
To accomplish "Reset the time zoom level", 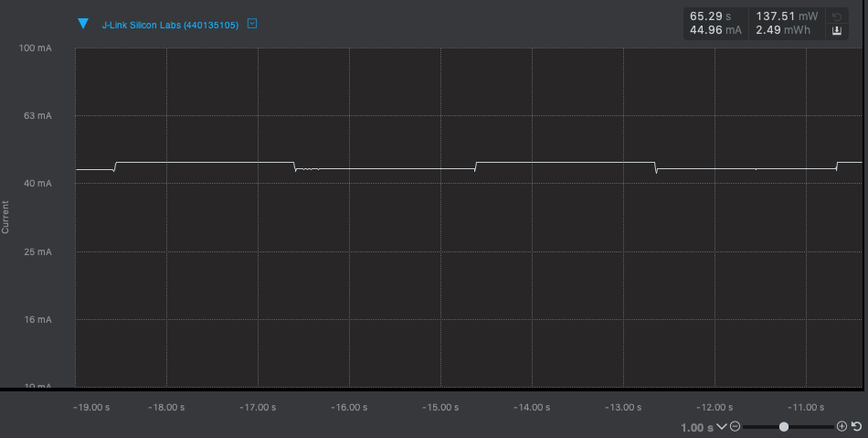I will pyautogui.click(x=857, y=427).
